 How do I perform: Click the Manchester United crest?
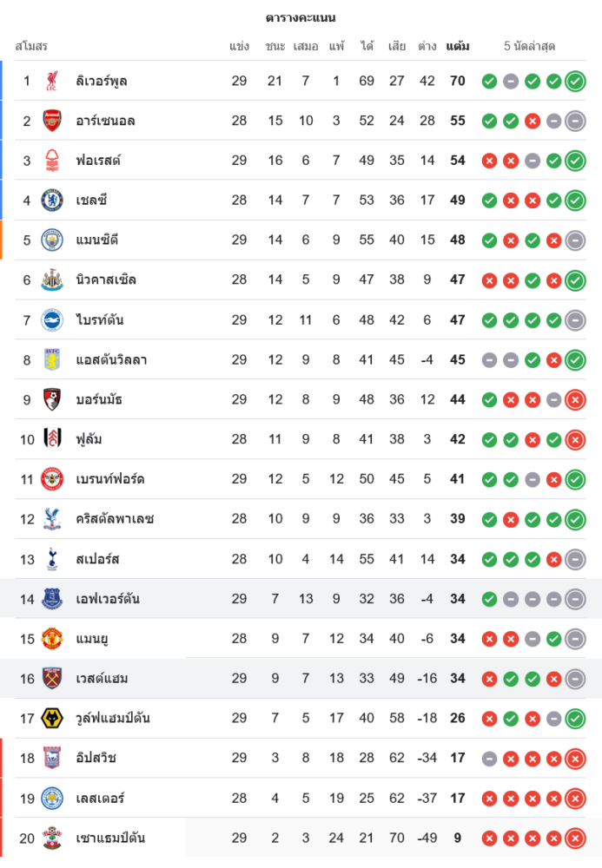(52, 639)
